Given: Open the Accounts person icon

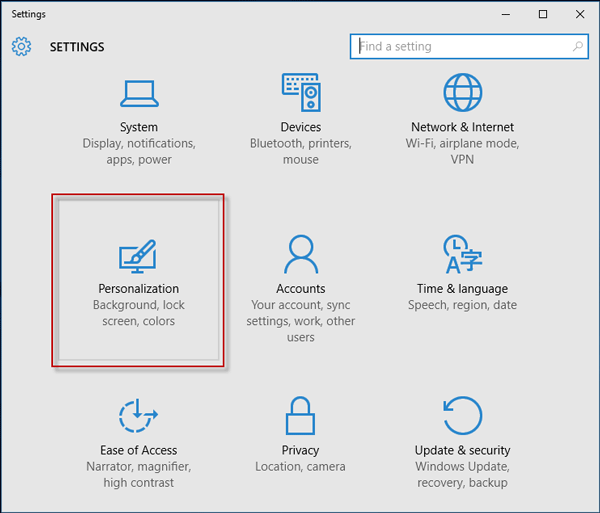Looking at the screenshot, I should (301, 254).
